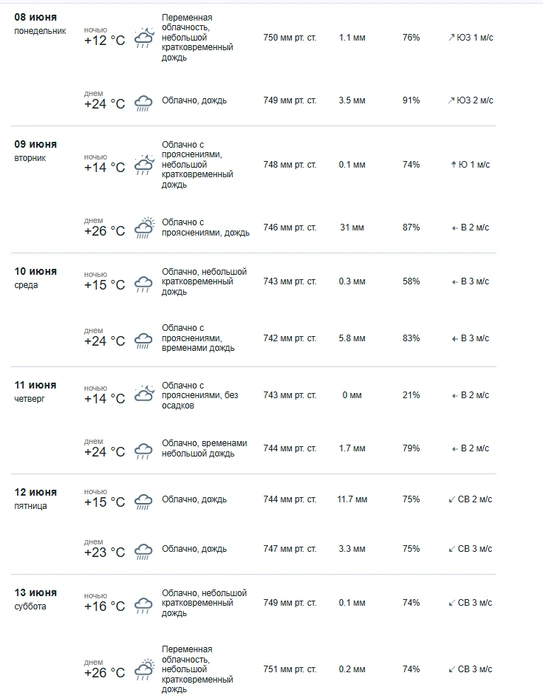Screen dimensions: 543x700
Task: Click the 09 июня night weather icon
Action: click(x=144, y=165)
